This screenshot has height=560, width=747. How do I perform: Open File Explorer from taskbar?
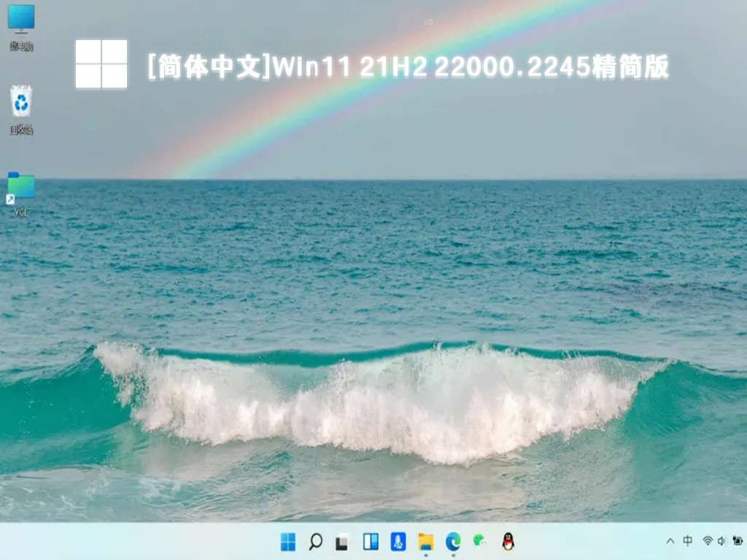point(425,542)
